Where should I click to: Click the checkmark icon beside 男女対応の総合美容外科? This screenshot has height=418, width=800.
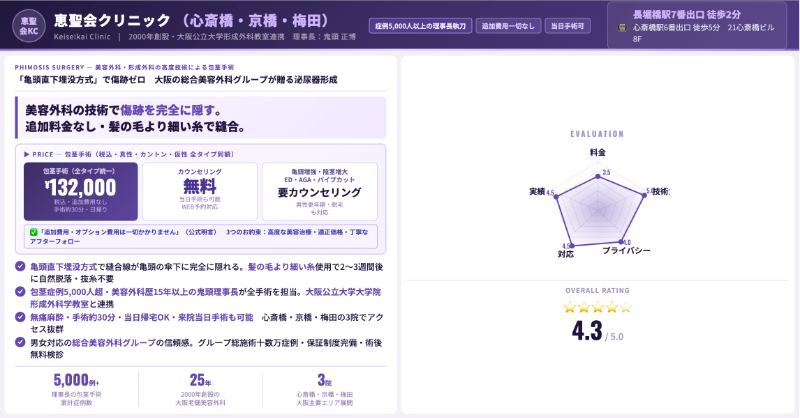(21, 341)
